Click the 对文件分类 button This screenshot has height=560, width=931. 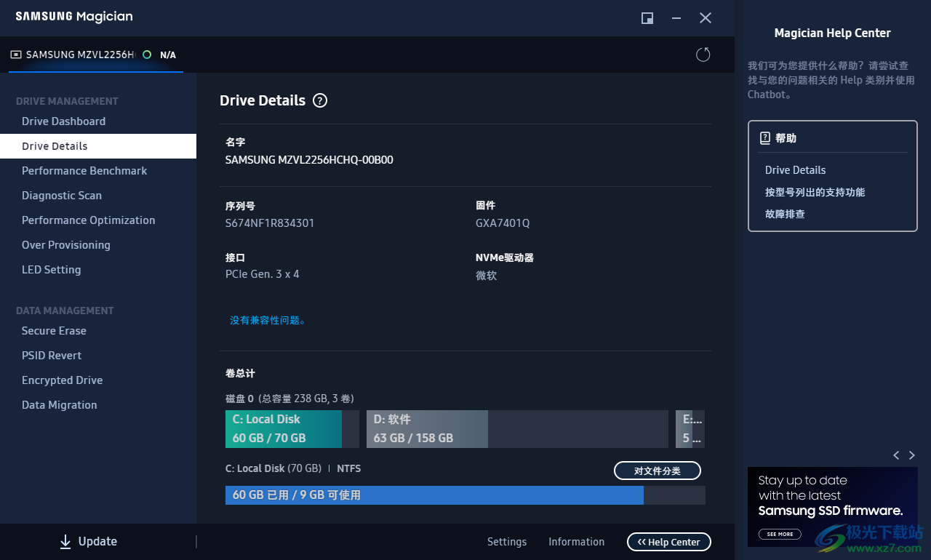click(x=657, y=471)
